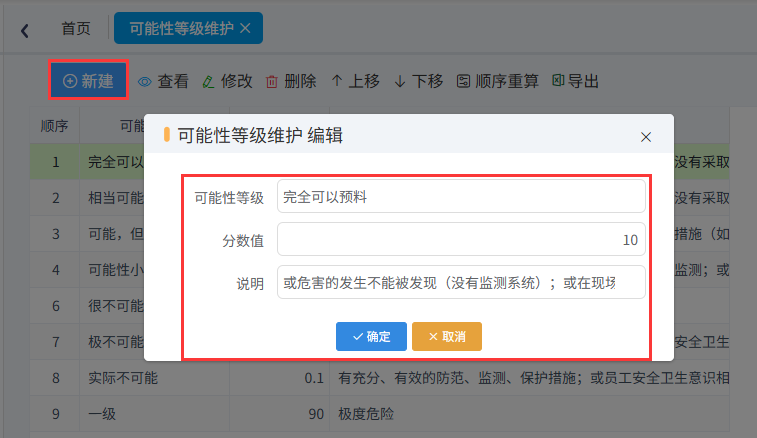The width and height of the screenshot is (757, 438).
Task: Click the 0.1 score cell
Action: (280, 378)
